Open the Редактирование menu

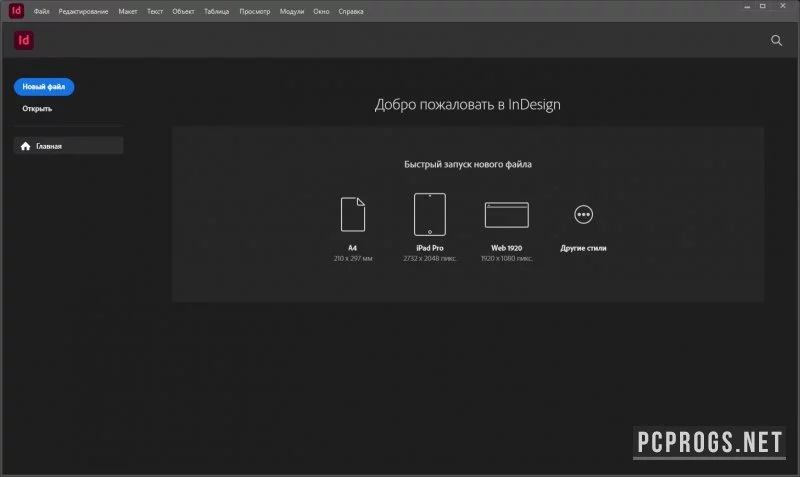pyautogui.click(x=83, y=11)
